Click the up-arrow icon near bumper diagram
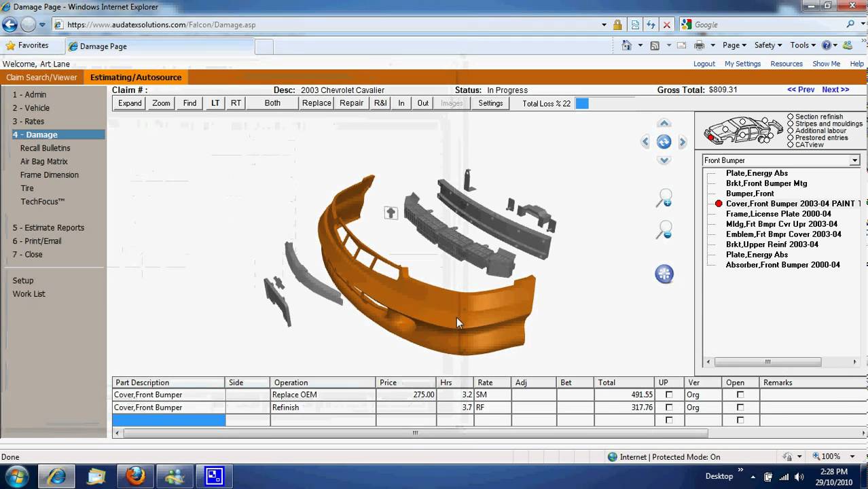 pyautogui.click(x=391, y=213)
